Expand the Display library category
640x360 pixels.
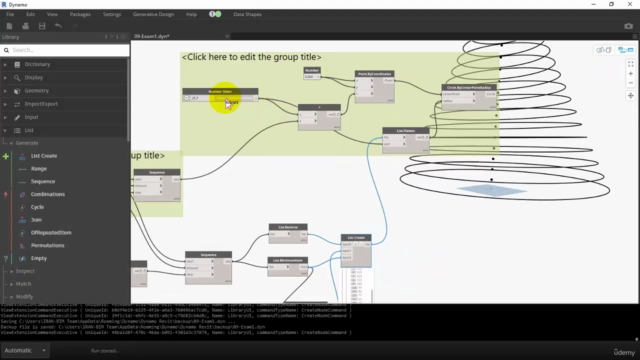pos(5,78)
